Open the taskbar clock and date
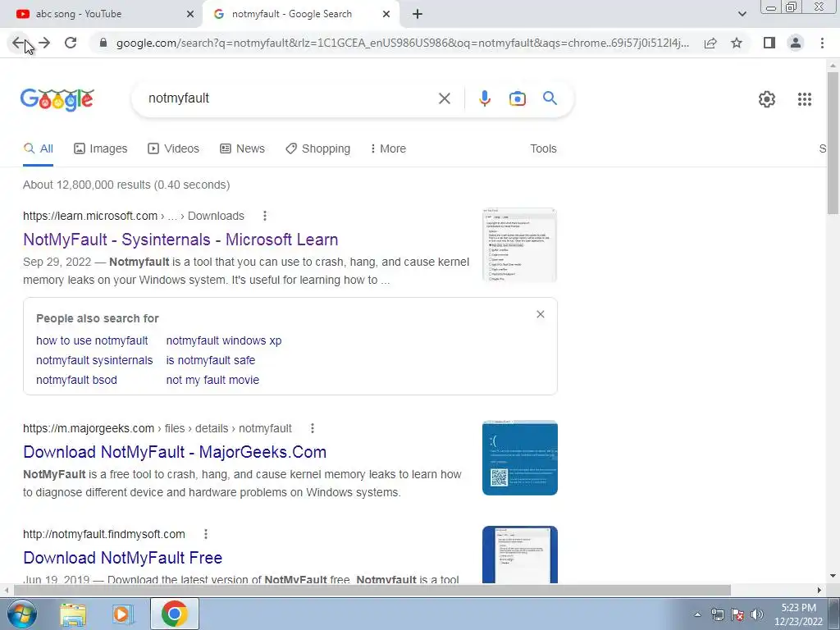The width and height of the screenshot is (840, 630). click(x=798, y=614)
